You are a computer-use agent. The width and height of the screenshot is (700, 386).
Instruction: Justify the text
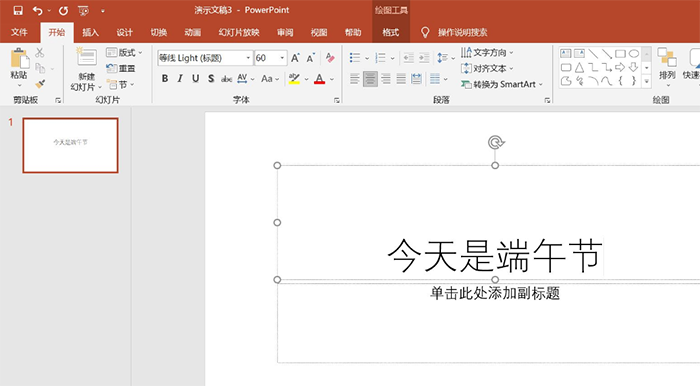click(401, 79)
